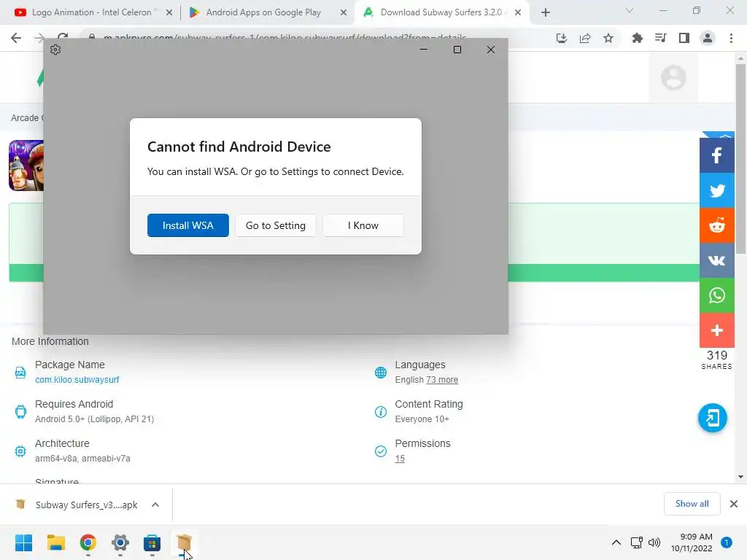Open Chrome profile icon
The image size is (747, 560).
[708, 38]
